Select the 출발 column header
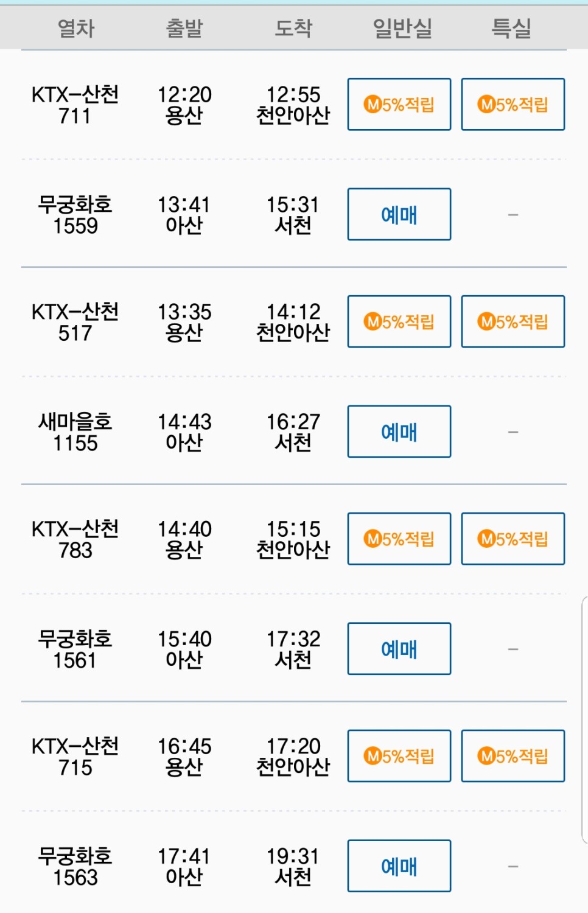 184,28
